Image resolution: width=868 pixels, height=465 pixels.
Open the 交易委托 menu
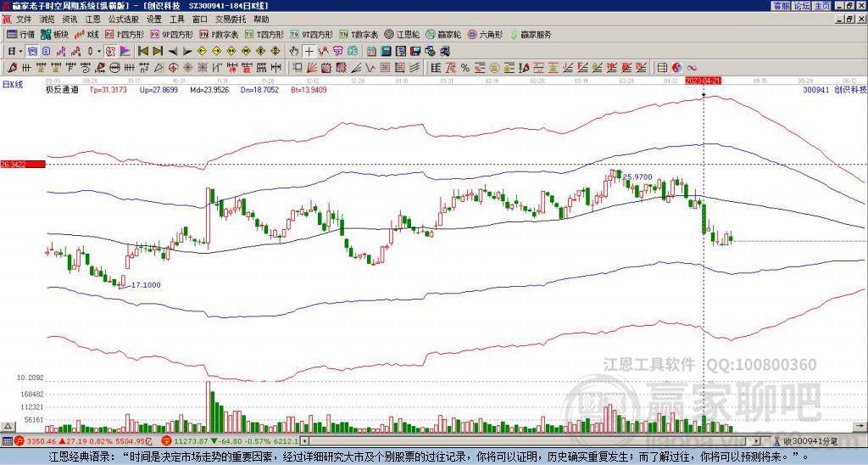[x=231, y=20]
